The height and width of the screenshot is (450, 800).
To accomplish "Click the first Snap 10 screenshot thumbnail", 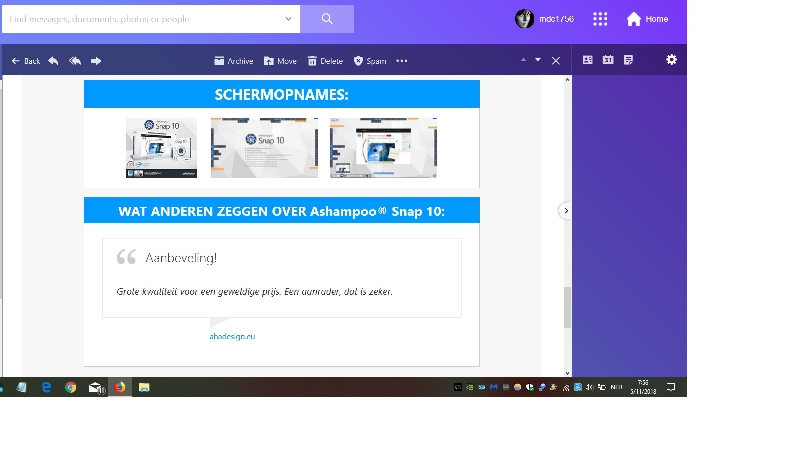I will coord(161,147).
